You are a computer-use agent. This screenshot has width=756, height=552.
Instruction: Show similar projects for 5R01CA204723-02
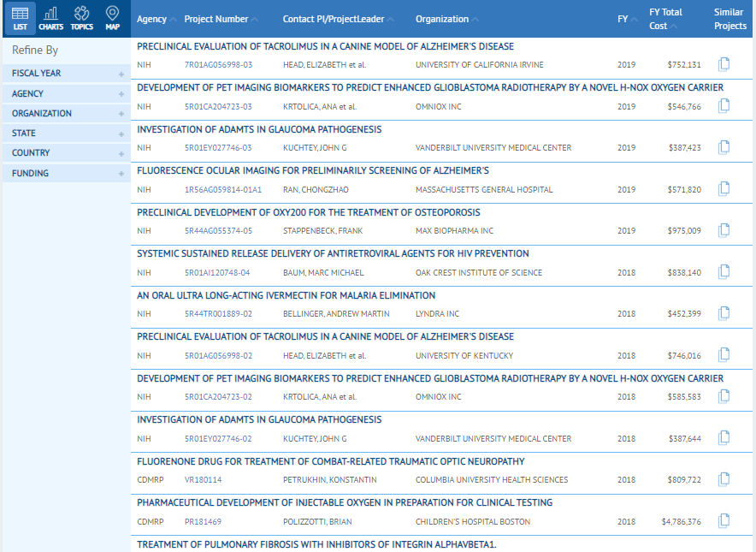pos(724,396)
